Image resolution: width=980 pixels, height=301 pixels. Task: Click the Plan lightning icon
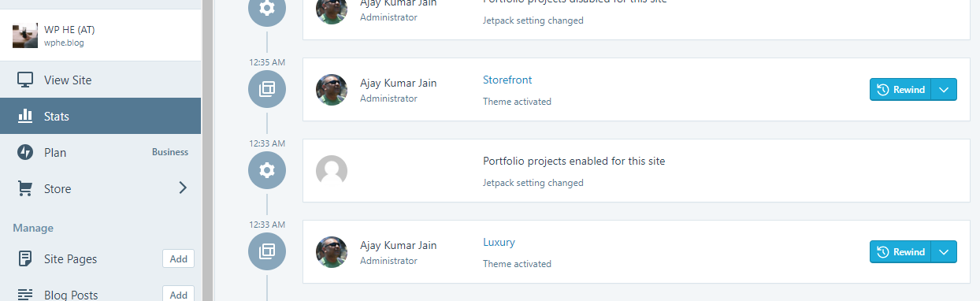[25, 153]
